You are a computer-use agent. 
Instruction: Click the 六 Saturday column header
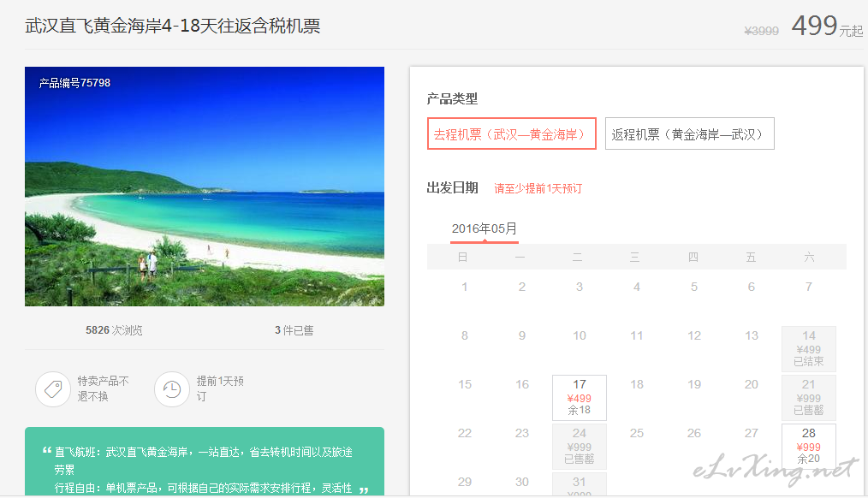tap(809, 257)
